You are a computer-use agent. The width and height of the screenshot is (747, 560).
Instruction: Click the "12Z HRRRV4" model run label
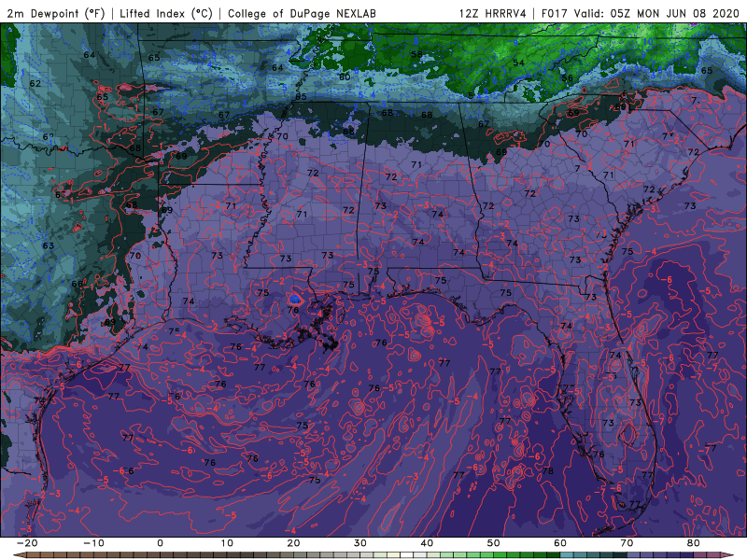point(493,13)
